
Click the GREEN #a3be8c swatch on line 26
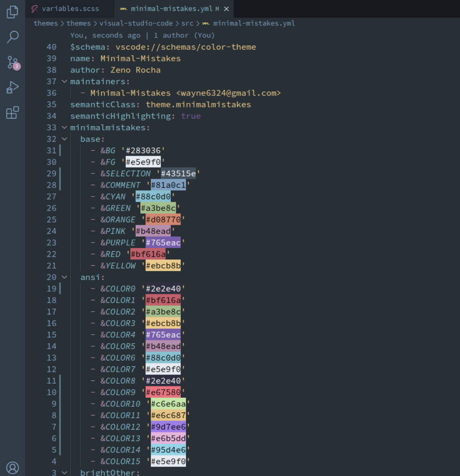pyautogui.click(x=158, y=208)
